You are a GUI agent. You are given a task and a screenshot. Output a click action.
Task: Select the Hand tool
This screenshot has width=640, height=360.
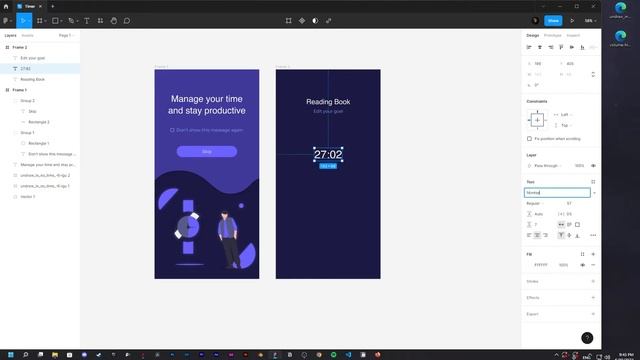coord(113,20)
